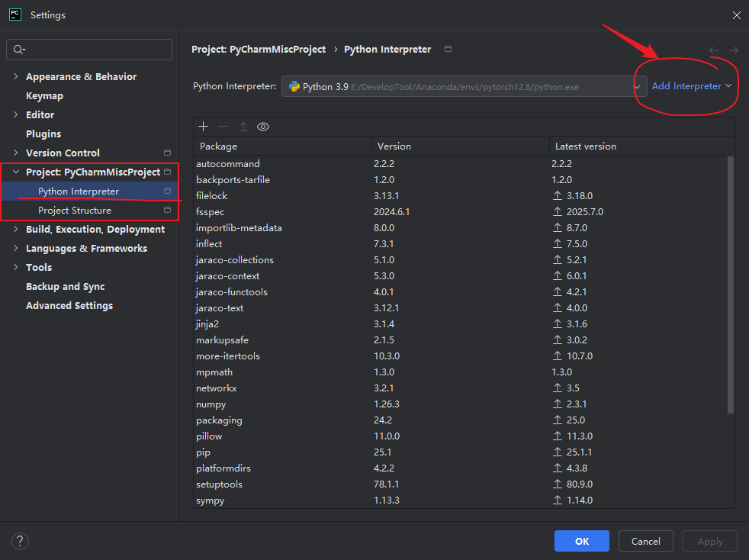This screenshot has width=749, height=560.
Task: Click the Cancel button
Action: coord(646,541)
